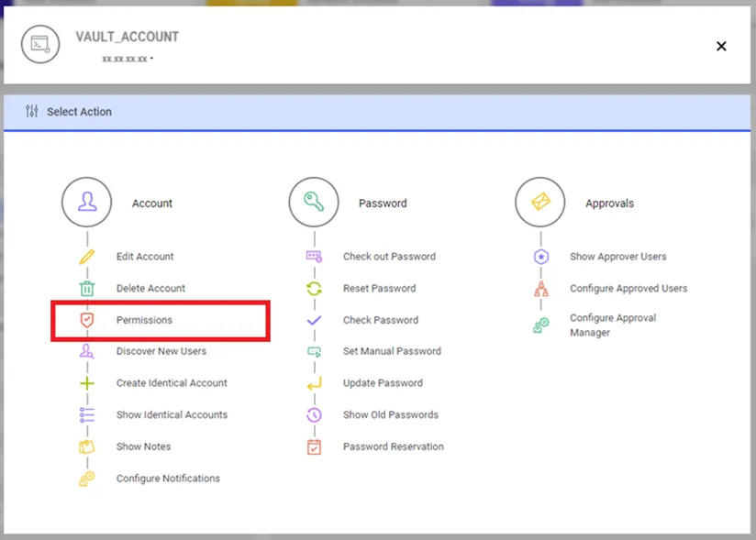Select Discover New Users

click(x=161, y=352)
